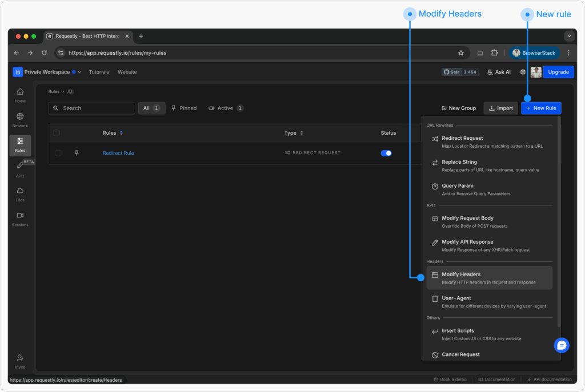Open the browser three-dot menu
Image resolution: width=585 pixels, height=392 pixels.
click(568, 53)
